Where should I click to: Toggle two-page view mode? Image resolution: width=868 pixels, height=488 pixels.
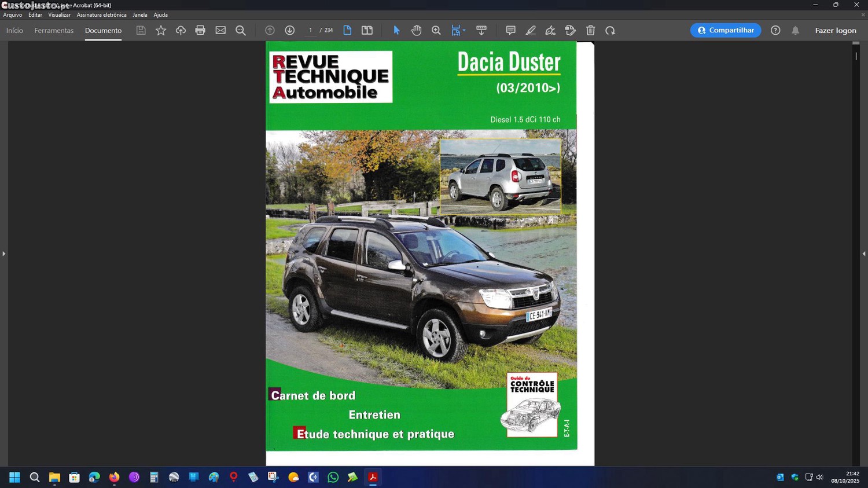[x=367, y=31]
